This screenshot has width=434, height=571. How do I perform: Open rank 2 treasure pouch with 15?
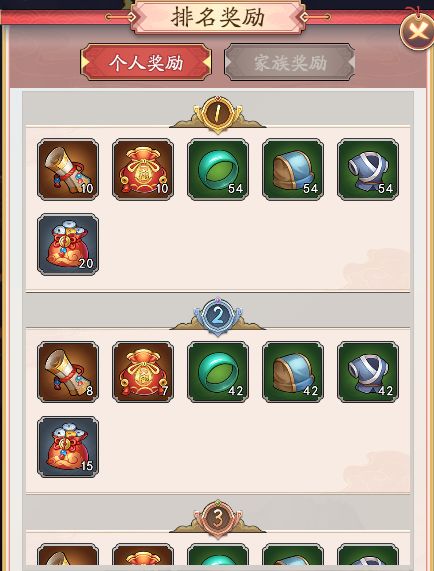click(68, 447)
